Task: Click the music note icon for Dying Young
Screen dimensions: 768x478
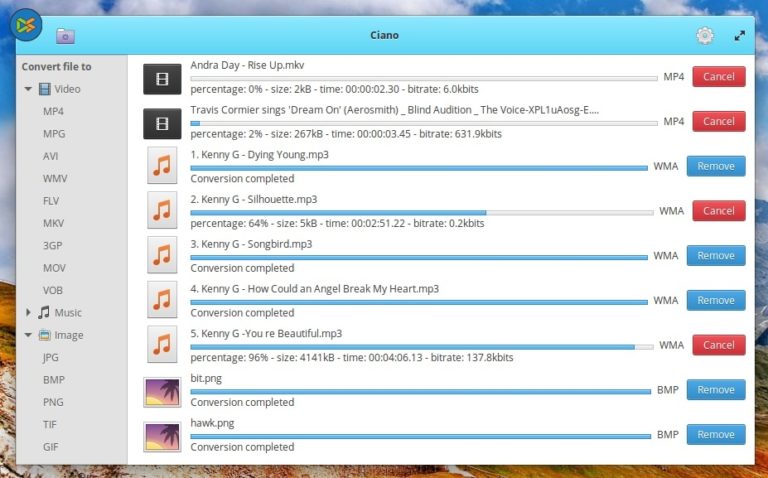Action: 162,166
